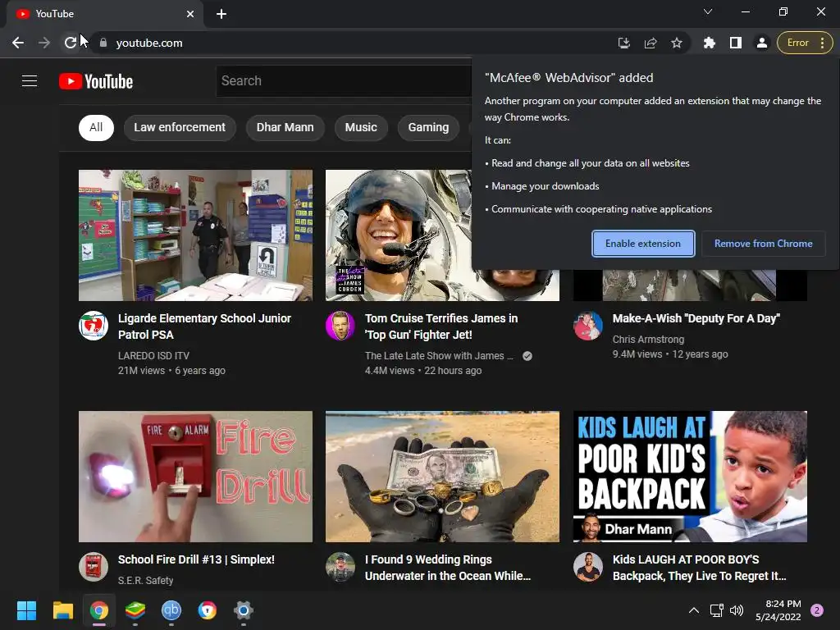Open the Chrome profile avatar

[762, 43]
